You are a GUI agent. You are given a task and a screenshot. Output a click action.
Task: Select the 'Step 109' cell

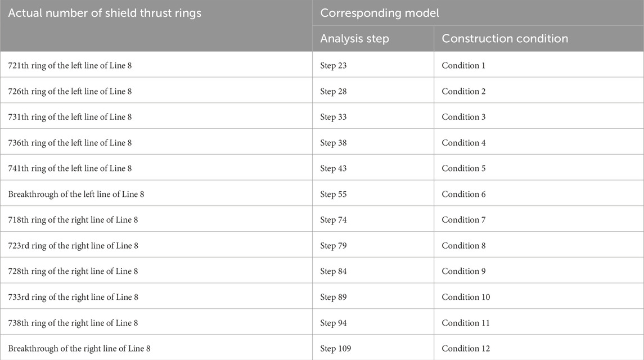pyautogui.click(x=373, y=348)
